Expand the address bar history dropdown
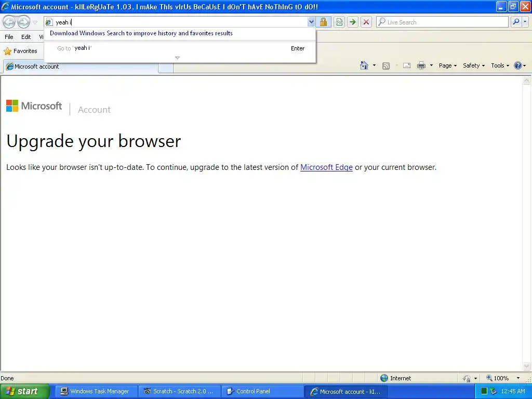The image size is (532, 399). (311, 22)
